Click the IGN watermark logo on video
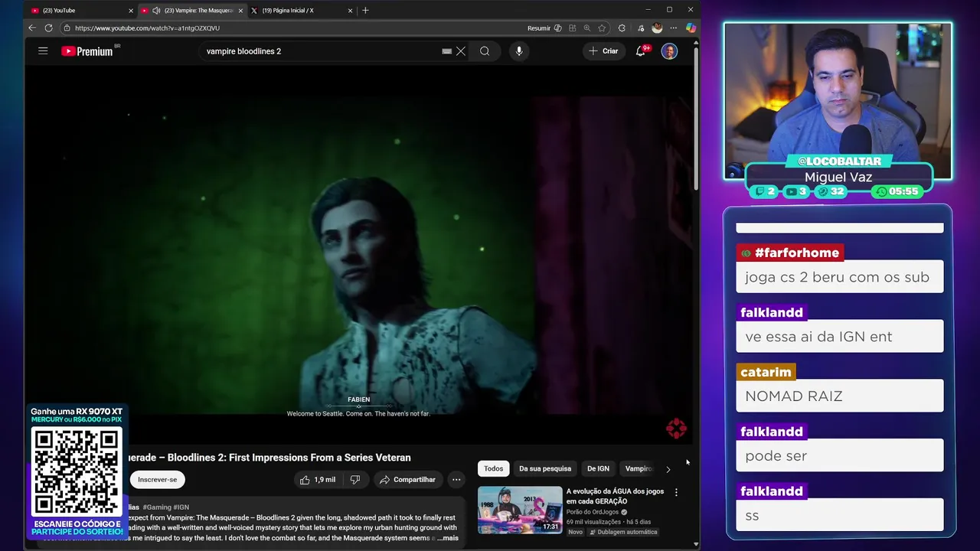The image size is (980, 551). tap(676, 429)
